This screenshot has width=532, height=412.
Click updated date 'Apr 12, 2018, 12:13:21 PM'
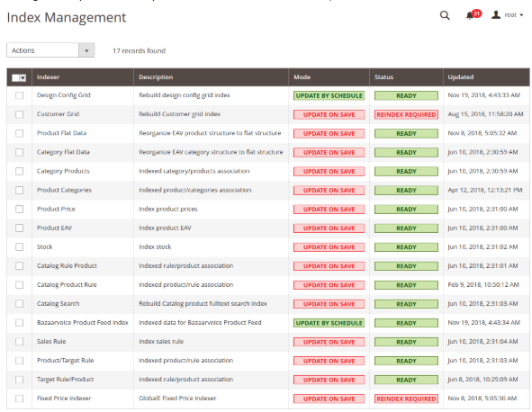pos(485,190)
